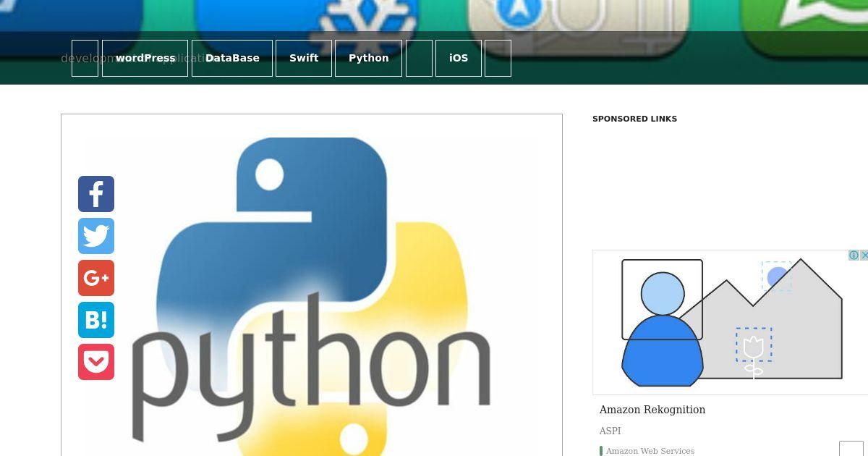Open the Amazon Rekognition ad link
The height and width of the screenshot is (456, 868).
tap(652, 410)
